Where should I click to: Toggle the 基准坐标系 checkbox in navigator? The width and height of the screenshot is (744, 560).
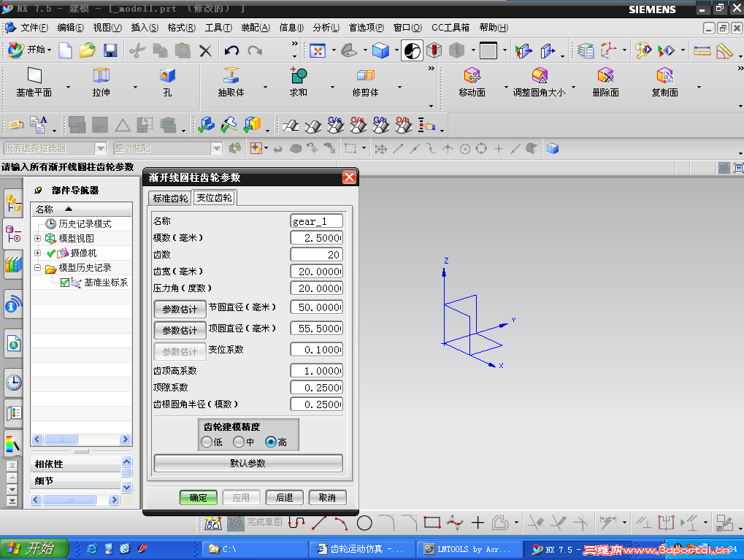coord(65,283)
